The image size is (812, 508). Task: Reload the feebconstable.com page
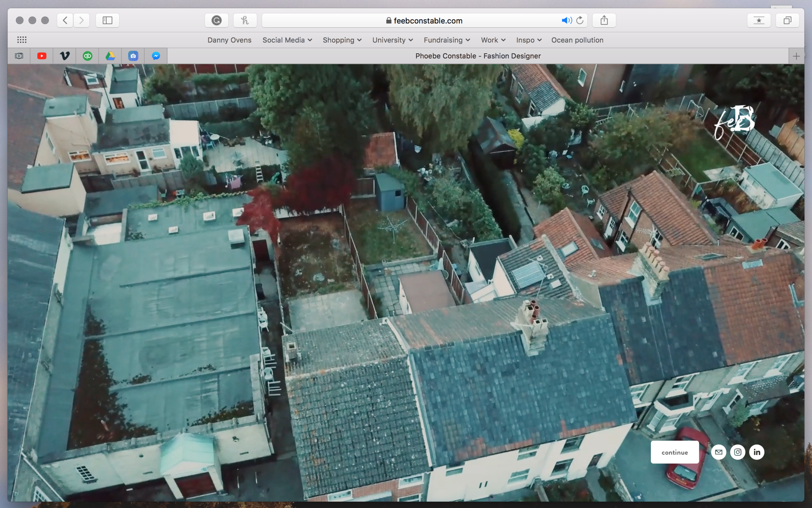[580, 20]
